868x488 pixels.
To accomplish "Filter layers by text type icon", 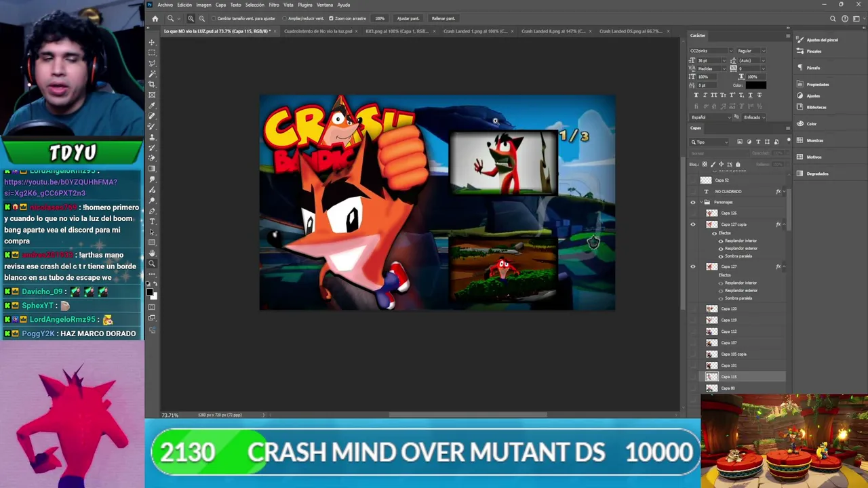I will pos(757,142).
